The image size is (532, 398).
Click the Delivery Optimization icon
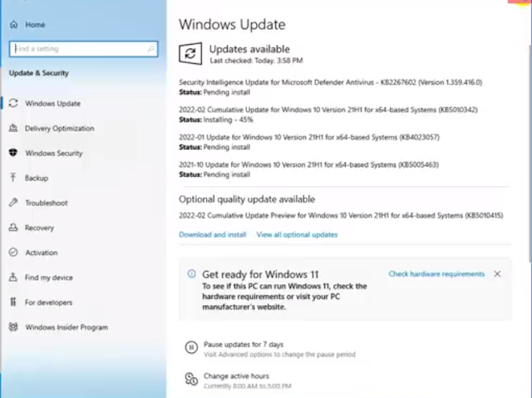coord(13,128)
